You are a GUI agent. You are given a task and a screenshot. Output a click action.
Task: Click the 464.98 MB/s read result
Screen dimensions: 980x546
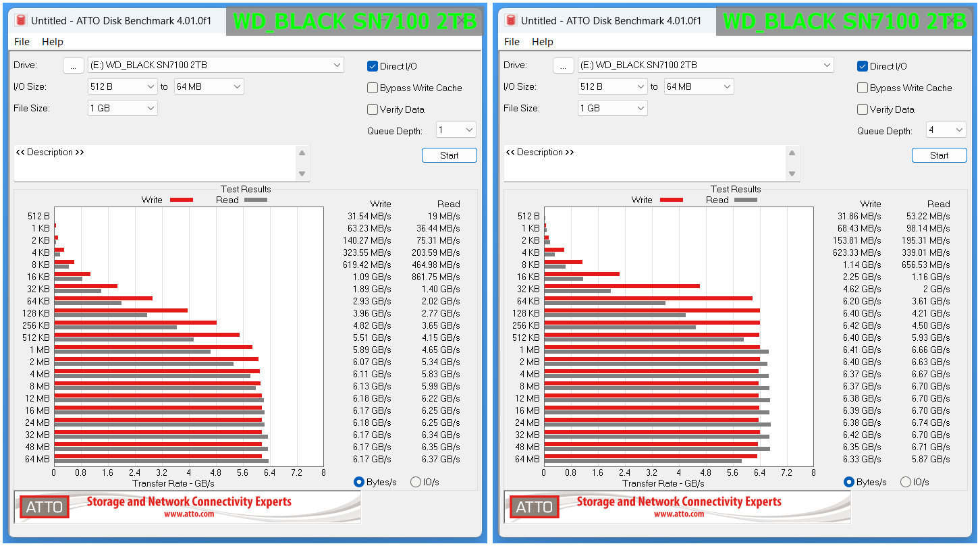pos(436,265)
